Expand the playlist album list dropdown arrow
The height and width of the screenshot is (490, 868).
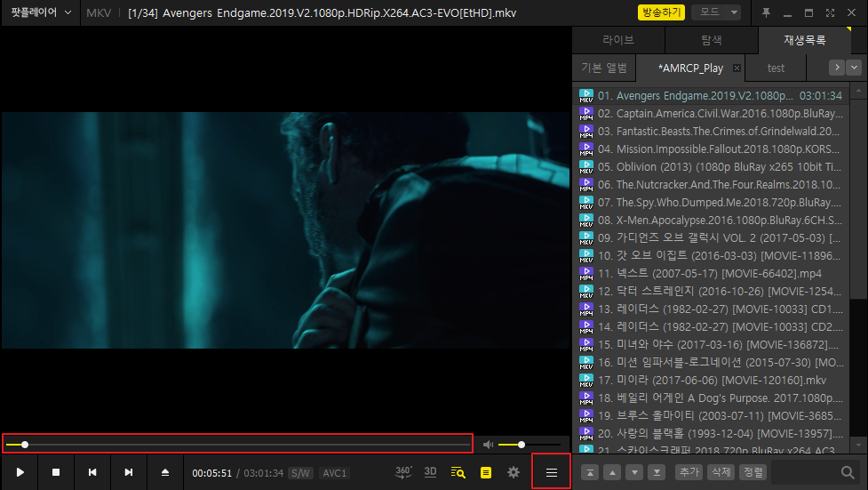pos(855,68)
